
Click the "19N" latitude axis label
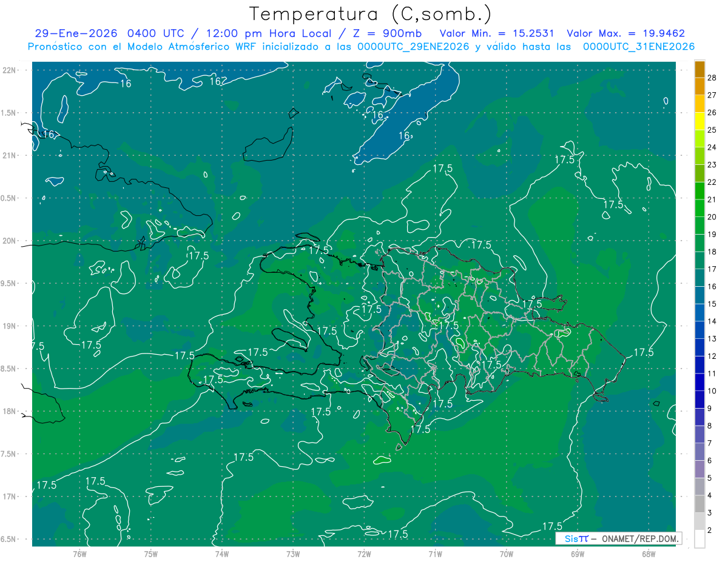coord(10,326)
